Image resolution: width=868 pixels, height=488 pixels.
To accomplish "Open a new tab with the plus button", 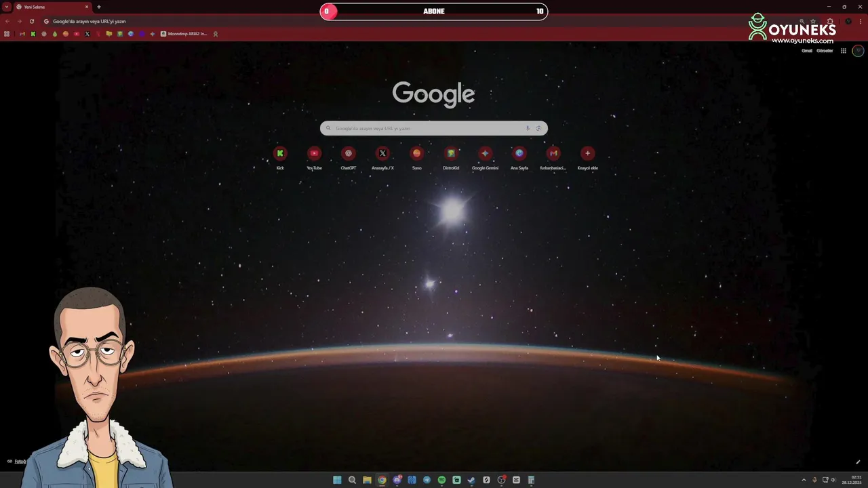I will 99,7.
